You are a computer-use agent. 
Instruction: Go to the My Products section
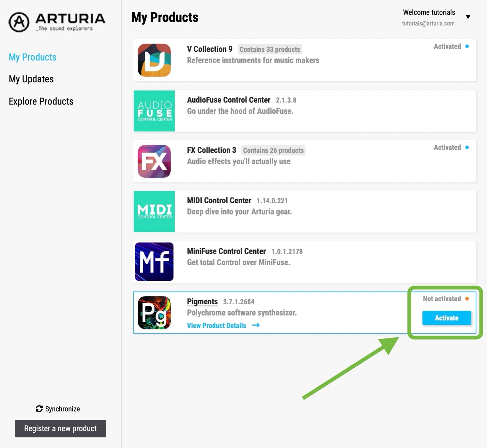pyautogui.click(x=33, y=57)
